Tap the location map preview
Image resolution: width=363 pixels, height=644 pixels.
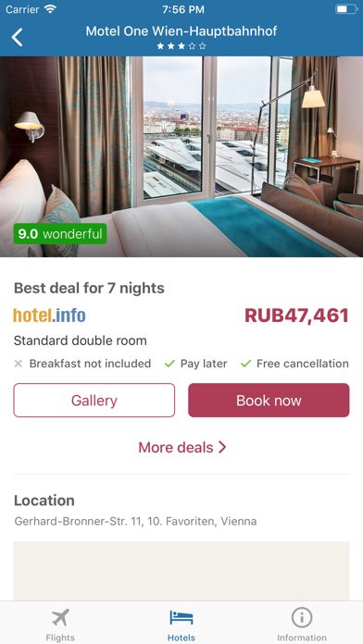tap(181, 571)
